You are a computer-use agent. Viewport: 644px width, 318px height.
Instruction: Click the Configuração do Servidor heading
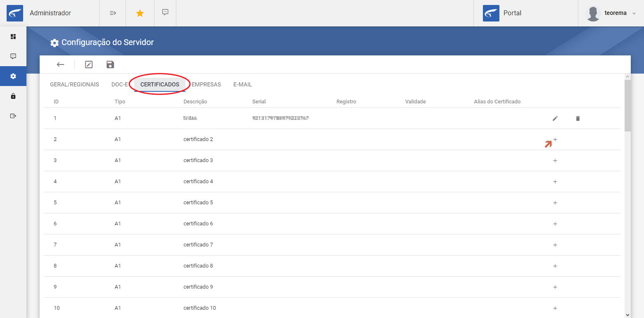(107, 42)
